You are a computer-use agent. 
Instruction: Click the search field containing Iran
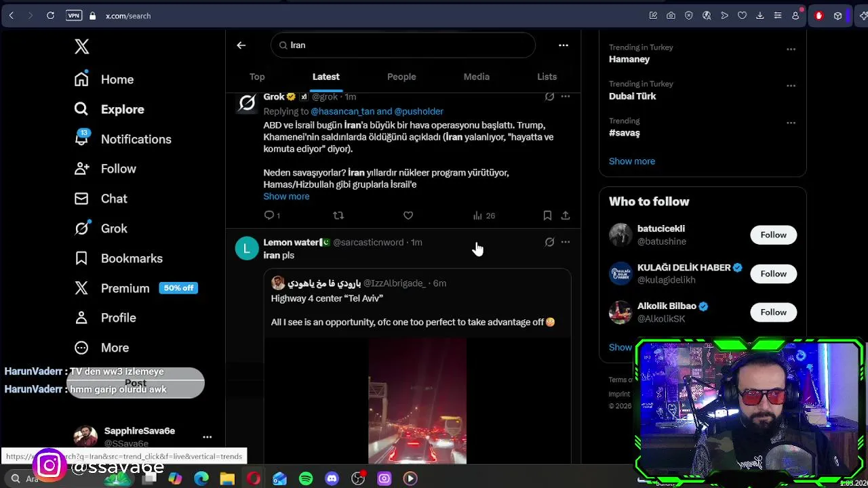(403, 45)
